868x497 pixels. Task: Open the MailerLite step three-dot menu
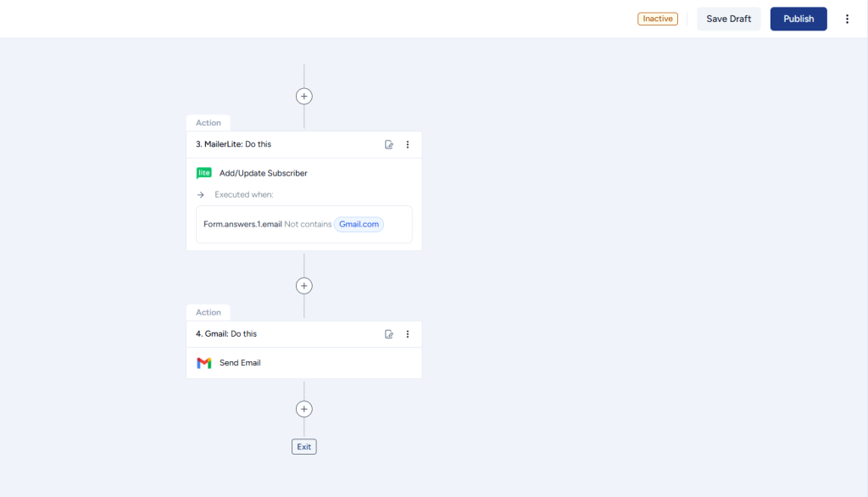coord(408,145)
